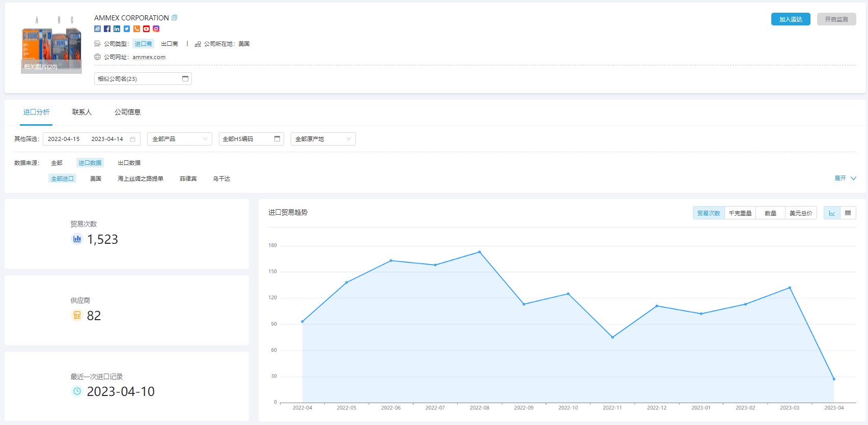
Task: Switch to table view icon
Action: click(x=848, y=213)
